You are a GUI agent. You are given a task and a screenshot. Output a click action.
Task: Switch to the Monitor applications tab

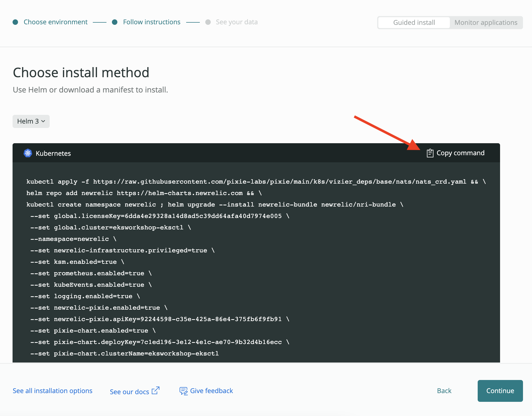click(x=486, y=22)
